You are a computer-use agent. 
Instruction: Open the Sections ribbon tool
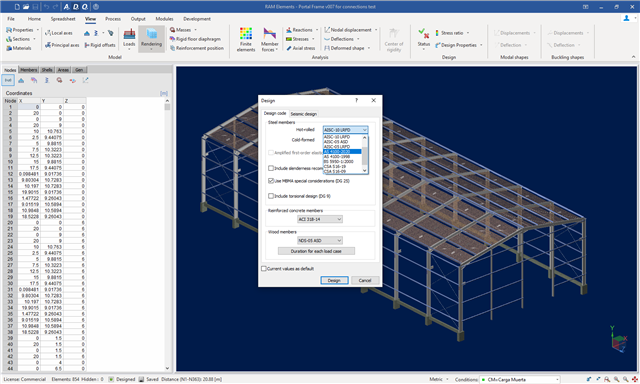click(18, 39)
